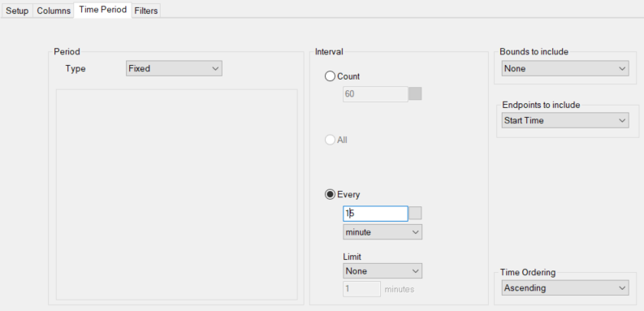Switch to the Setup tab

coord(17,11)
